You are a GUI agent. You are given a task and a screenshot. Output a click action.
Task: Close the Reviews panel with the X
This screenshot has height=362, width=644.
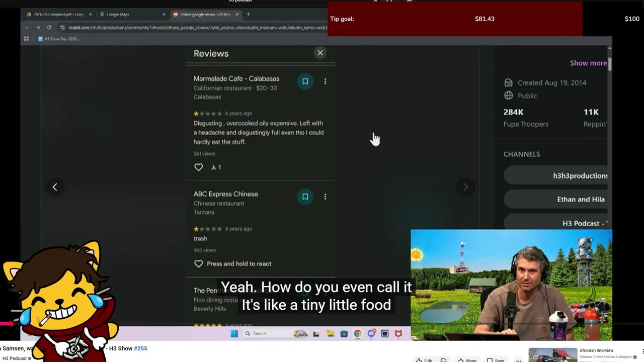coord(320,53)
